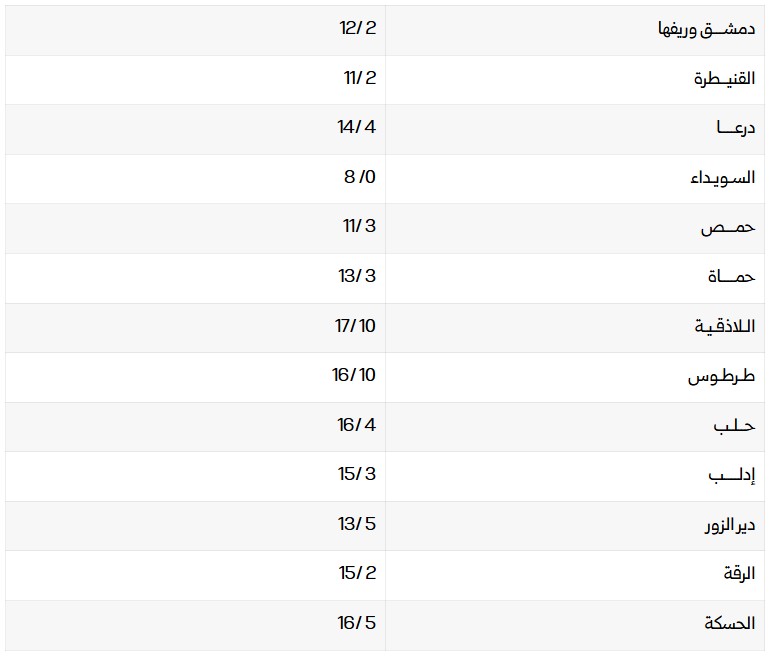Select the 8/0 temperature cell
The image size is (778, 666).
360,176
